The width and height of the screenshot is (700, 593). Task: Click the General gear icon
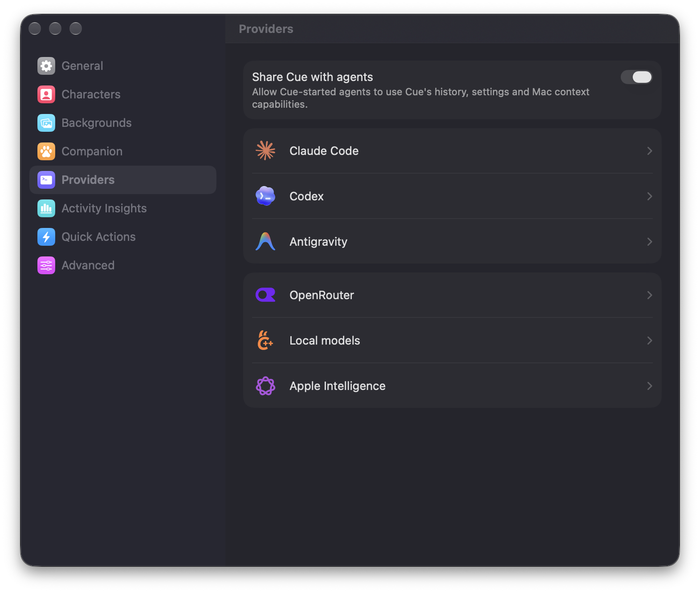tap(46, 66)
